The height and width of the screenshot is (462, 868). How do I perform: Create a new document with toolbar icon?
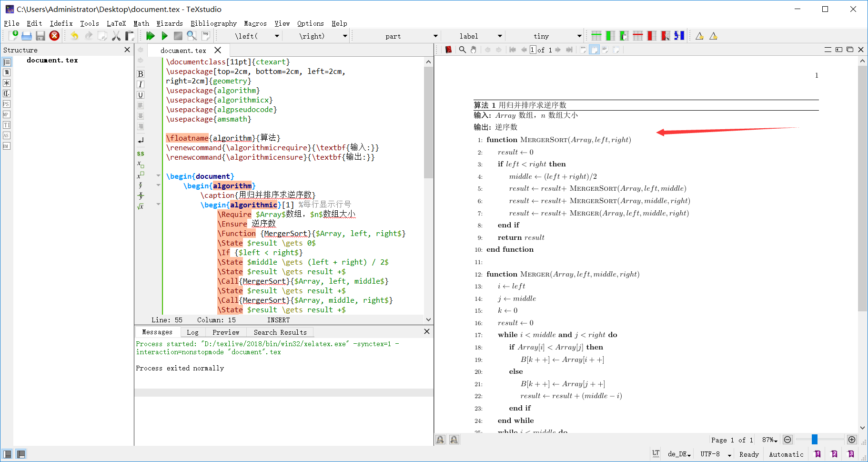[13, 36]
